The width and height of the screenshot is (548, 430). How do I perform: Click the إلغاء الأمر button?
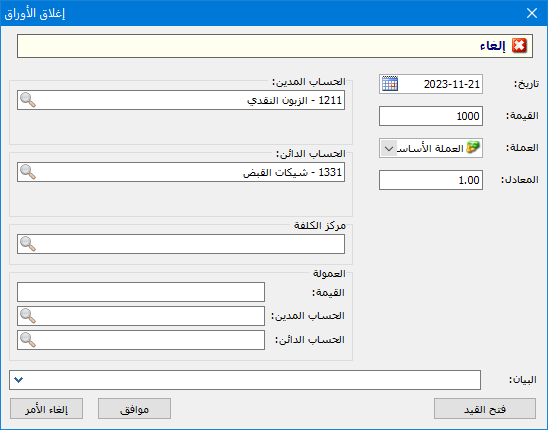46,409
